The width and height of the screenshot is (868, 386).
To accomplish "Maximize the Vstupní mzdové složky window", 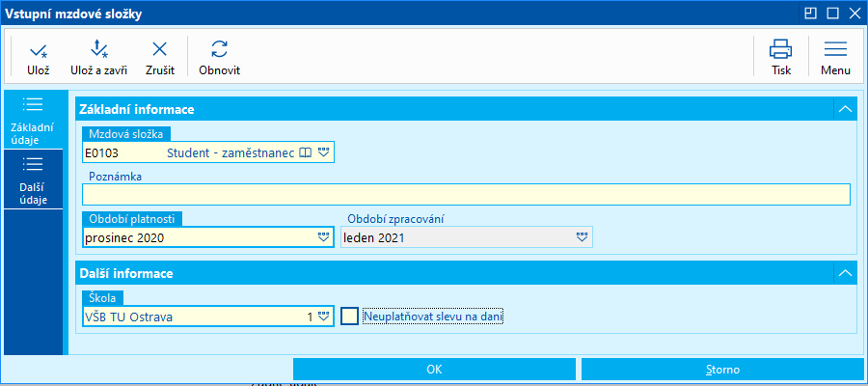I will [x=832, y=14].
